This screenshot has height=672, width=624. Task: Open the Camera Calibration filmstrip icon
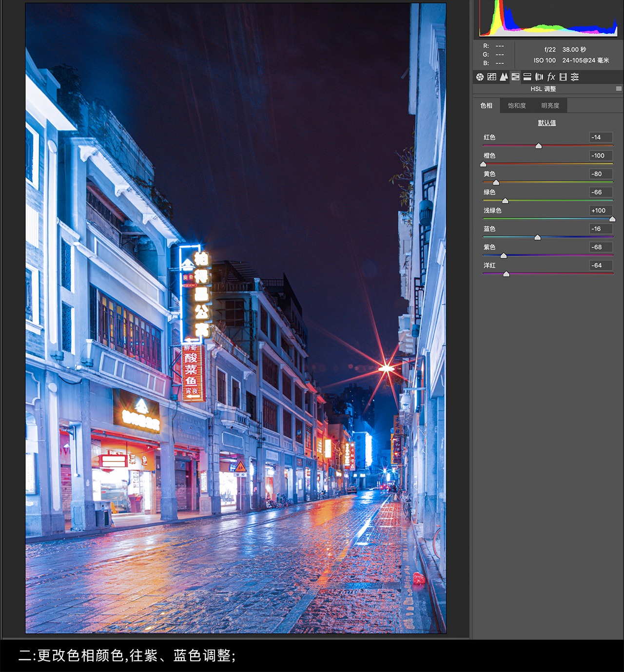[563, 77]
